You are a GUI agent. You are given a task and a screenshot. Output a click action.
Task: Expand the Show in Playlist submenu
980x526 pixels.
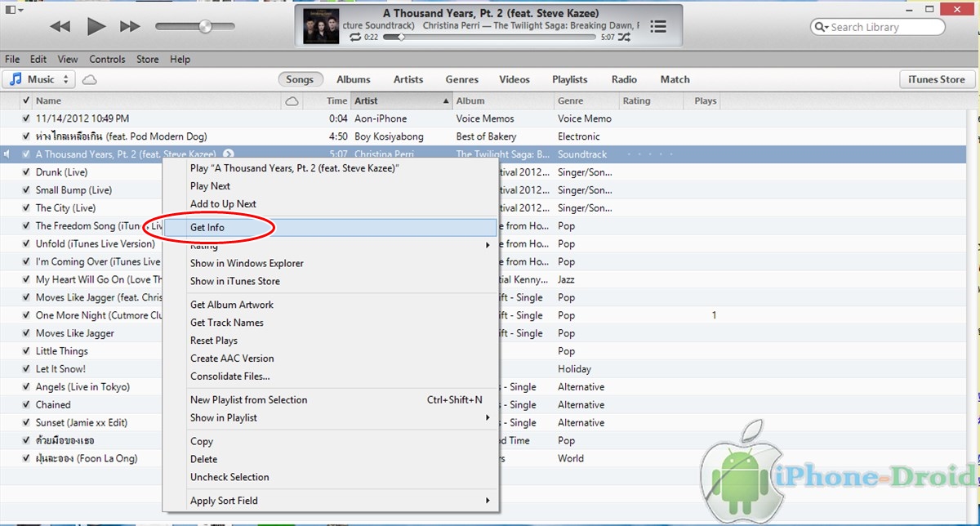coord(331,418)
